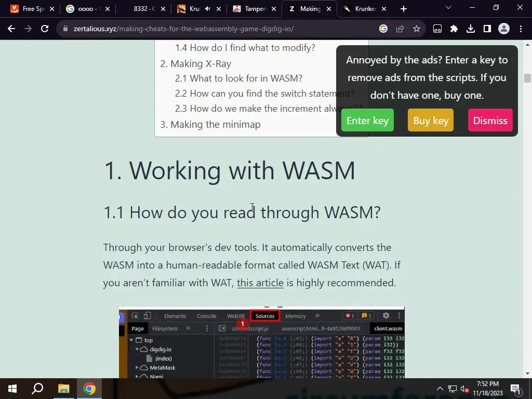Open the Tampermonkey extension icon
Screen dimensions: 532x399
pos(437,29)
